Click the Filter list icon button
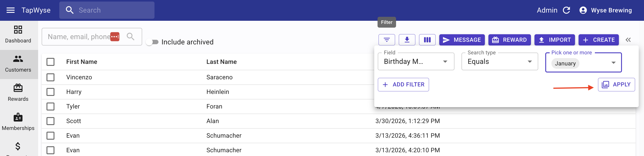 tap(387, 40)
